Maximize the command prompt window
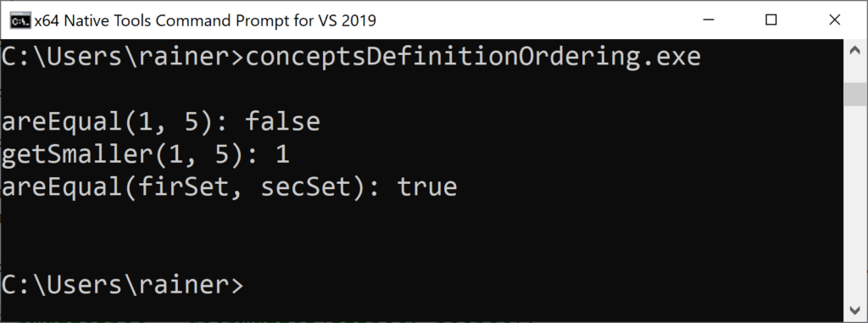 771,20
